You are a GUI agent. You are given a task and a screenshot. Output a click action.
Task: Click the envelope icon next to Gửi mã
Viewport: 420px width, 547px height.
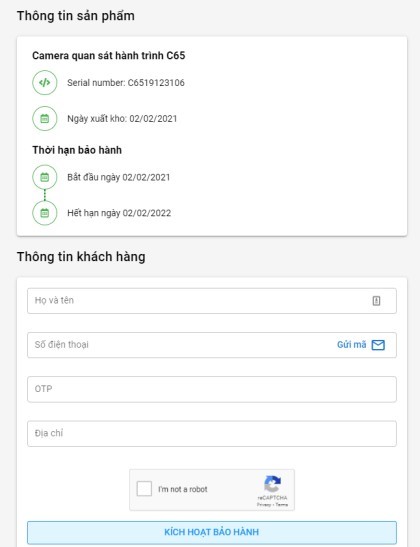point(378,345)
